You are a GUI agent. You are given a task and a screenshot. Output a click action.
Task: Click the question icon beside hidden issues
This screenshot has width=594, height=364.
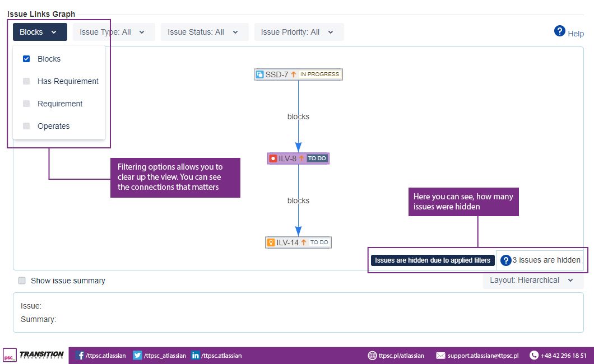point(505,260)
